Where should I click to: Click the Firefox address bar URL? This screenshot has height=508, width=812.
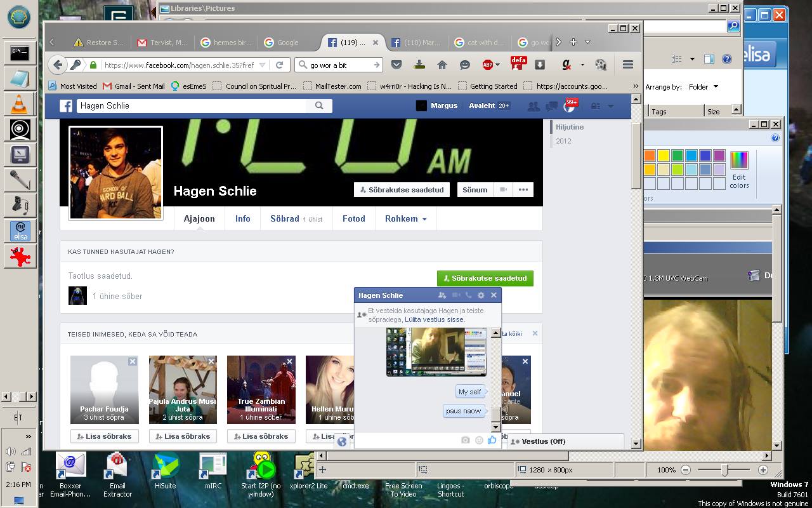click(x=179, y=65)
